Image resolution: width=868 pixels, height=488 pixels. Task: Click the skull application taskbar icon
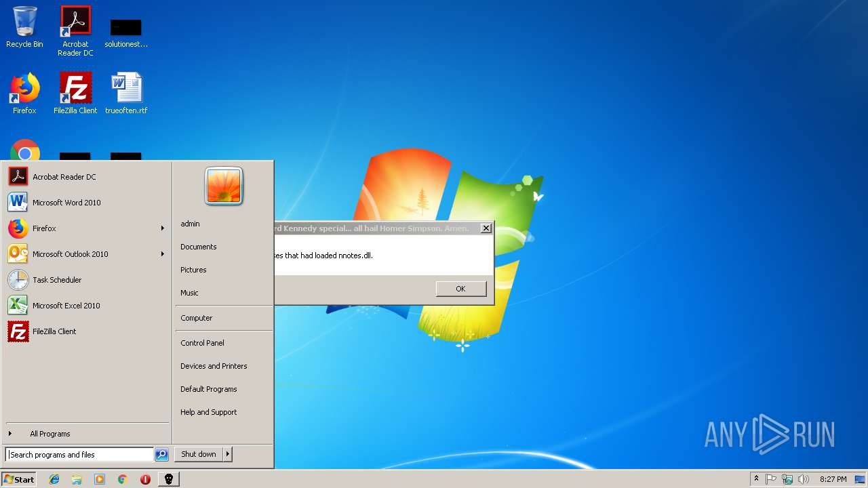169,479
